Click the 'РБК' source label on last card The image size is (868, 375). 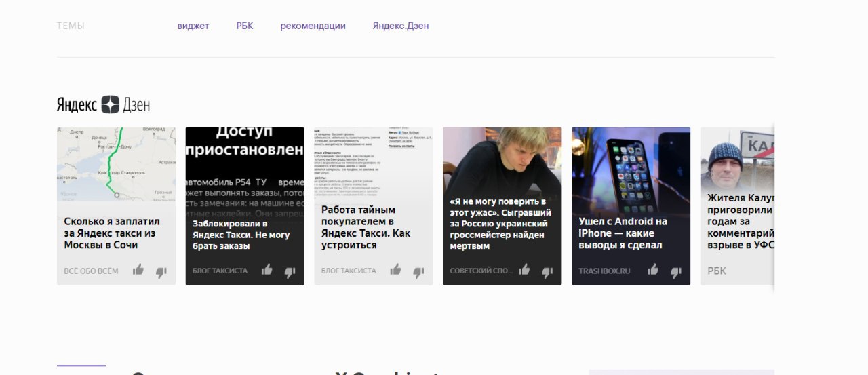click(717, 271)
